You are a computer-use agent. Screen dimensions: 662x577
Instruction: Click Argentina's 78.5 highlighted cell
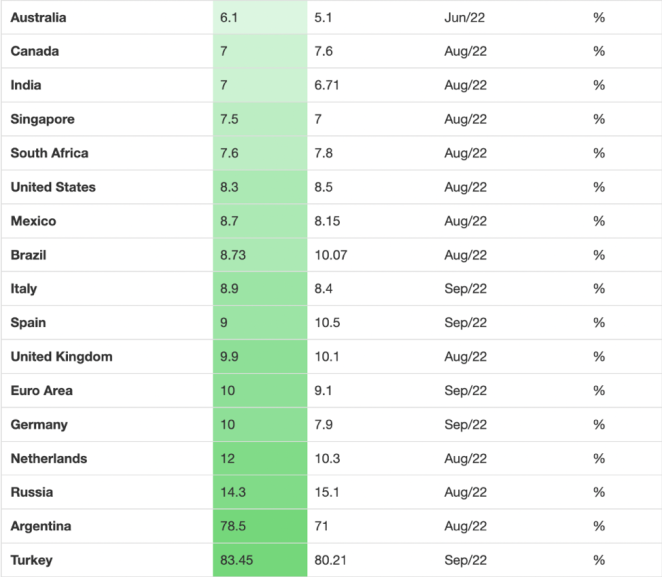pyautogui.click(x=259, y=526)
